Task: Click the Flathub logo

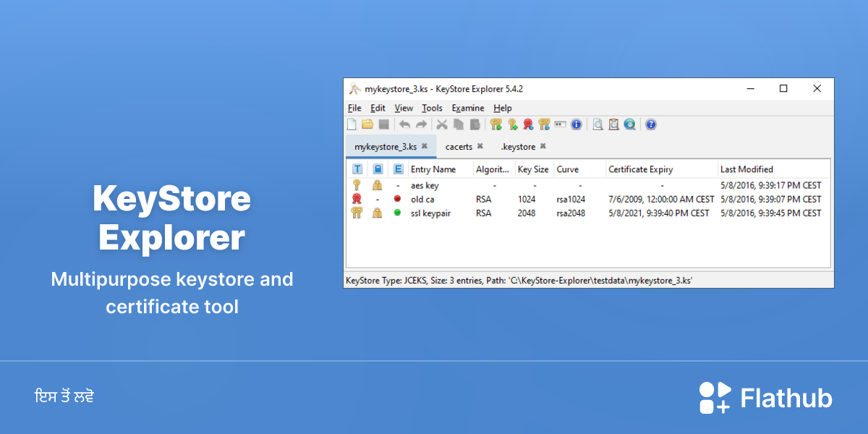Action: tap(766, 398)
